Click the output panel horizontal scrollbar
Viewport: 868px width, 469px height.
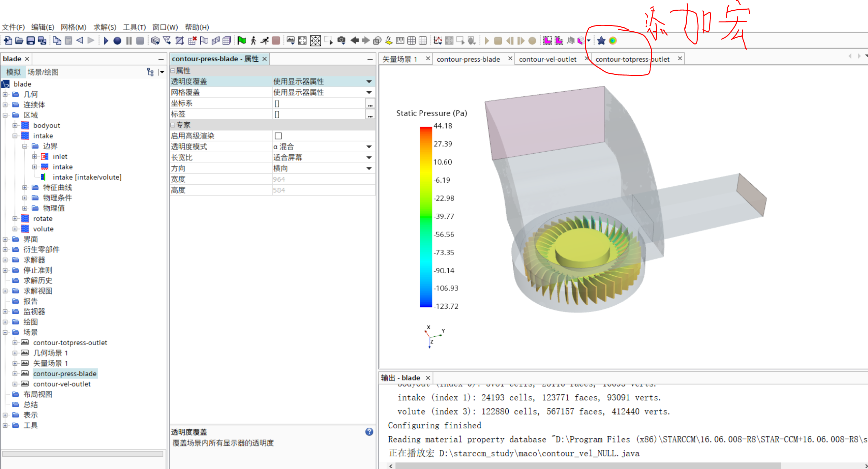588,466
